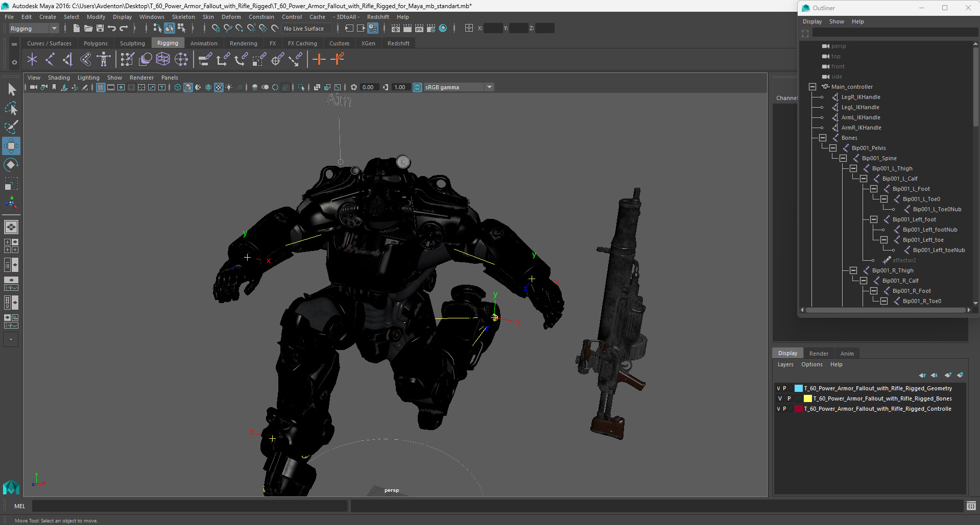The height and width of the screenshot is (525, 980).
Task: Toggle wireframe display in viewport toolbar
Action: pos(178,87)
